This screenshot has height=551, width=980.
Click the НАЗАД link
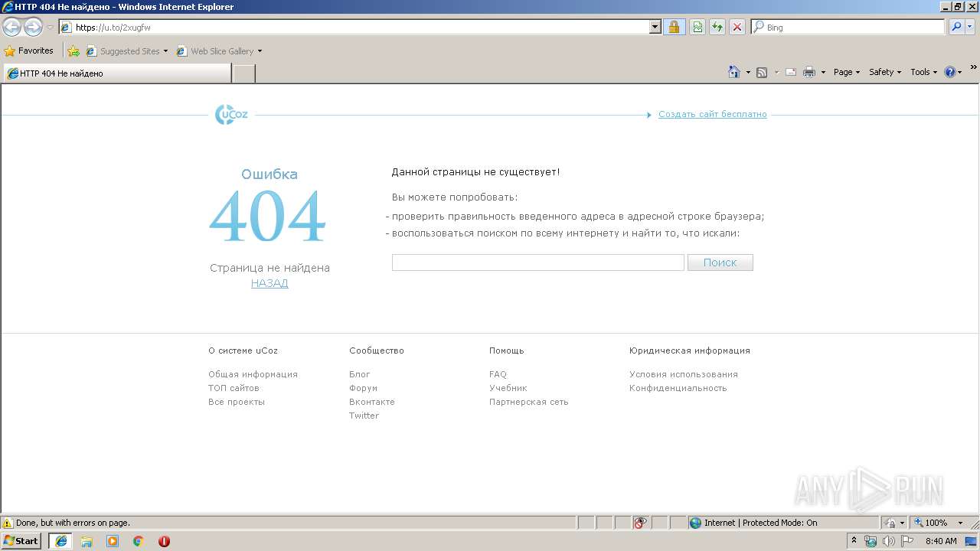(269, 283)
